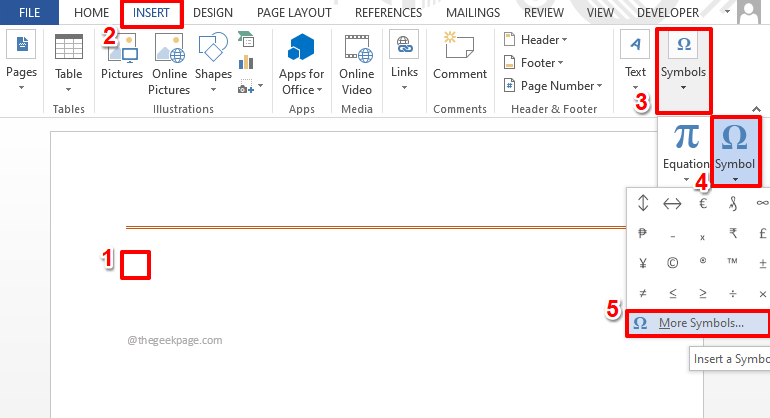Collapse the ribbon with the arrow
770x418 pixels.
click(x=756, y=109)
